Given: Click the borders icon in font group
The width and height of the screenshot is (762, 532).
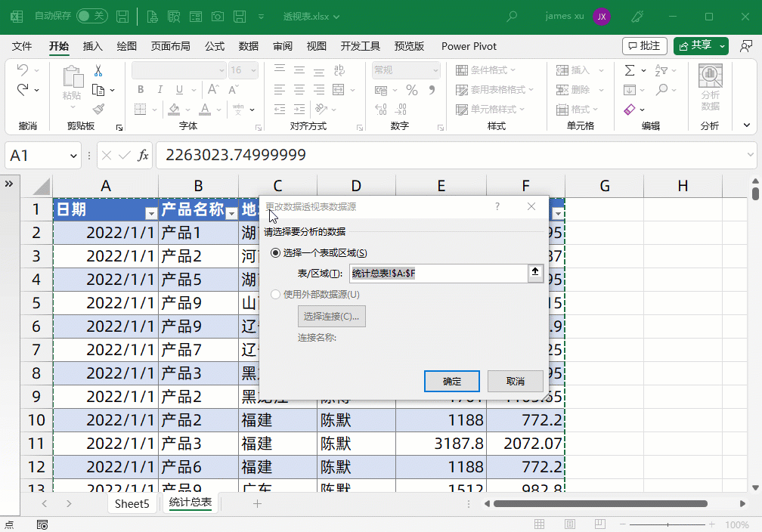Looking at the screenshot, I should [141, 109].
